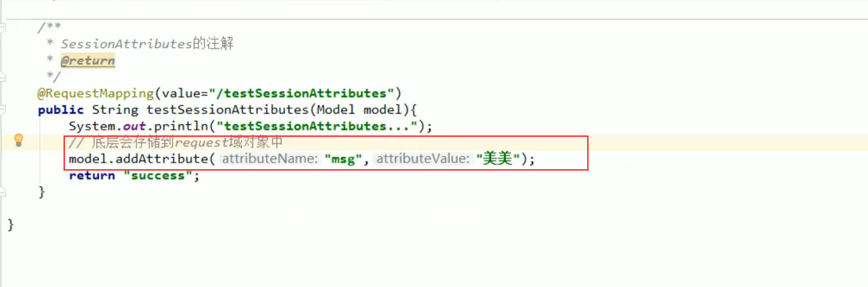Screen dimensions: 868x287
Task: Click the highlighted @return Javadoc tag
Action: [x=88, y=61]
